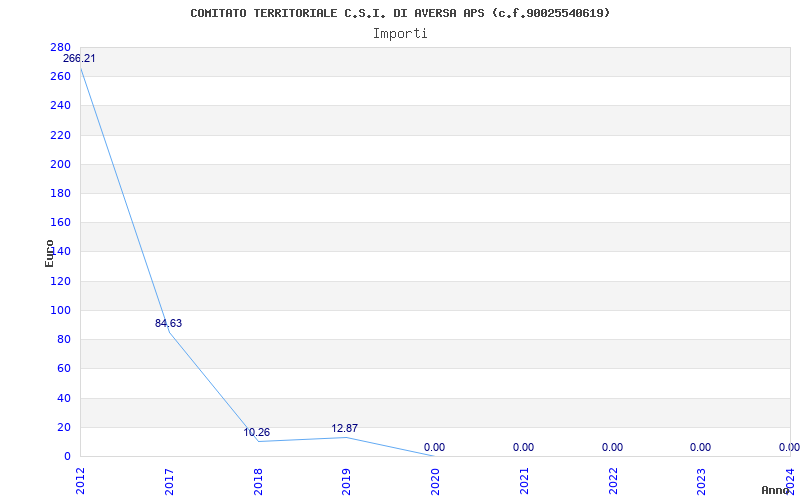Click the 2017 x-axis year label
Image resolution: width=800 pixels, height=500 pixels.
point(169,481)
